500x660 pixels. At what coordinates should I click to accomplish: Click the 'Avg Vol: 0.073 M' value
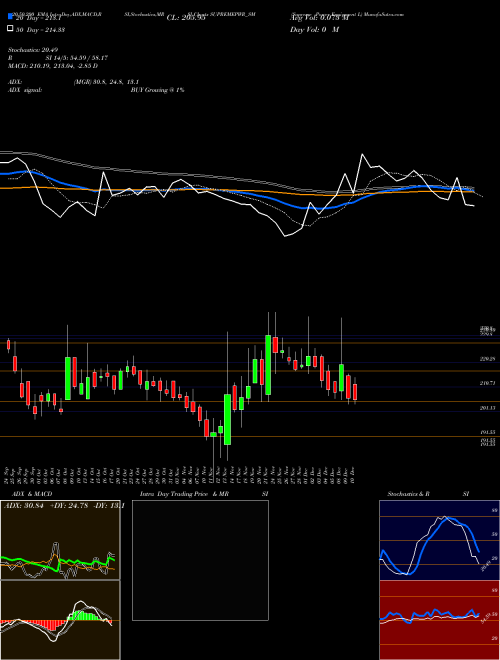[x=319, y=18]
